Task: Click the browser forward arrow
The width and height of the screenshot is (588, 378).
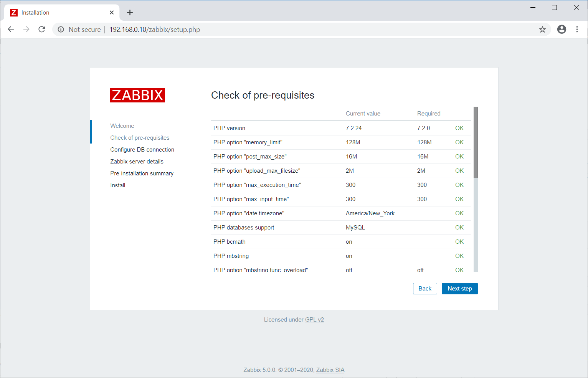Action: tap(26, 30)
